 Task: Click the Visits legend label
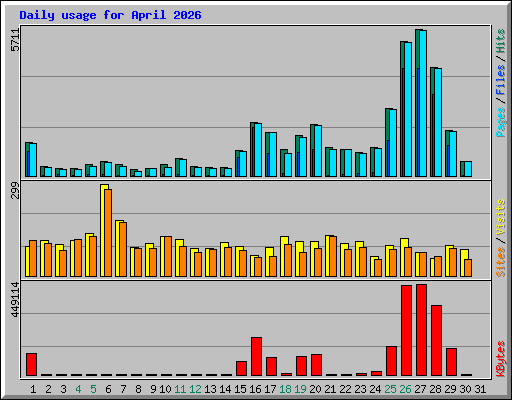[x=501, y=217]
